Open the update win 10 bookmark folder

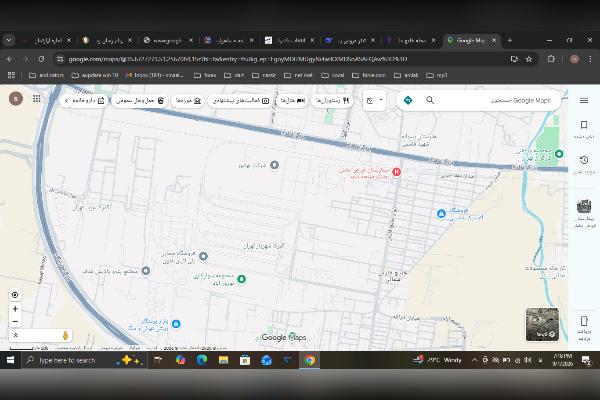click(95, 75)
